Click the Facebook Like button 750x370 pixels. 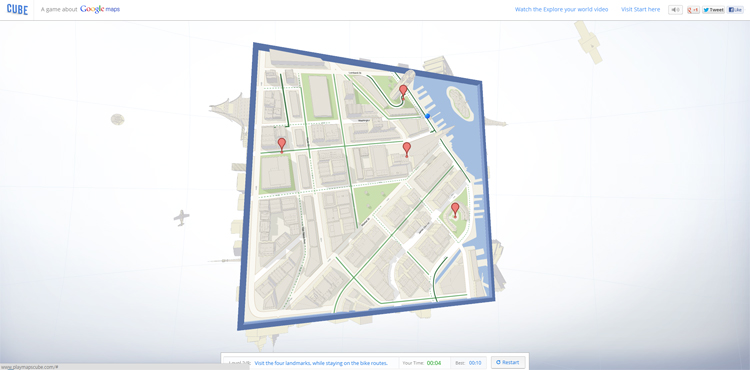pyautogui.click(x=735, y=10)
